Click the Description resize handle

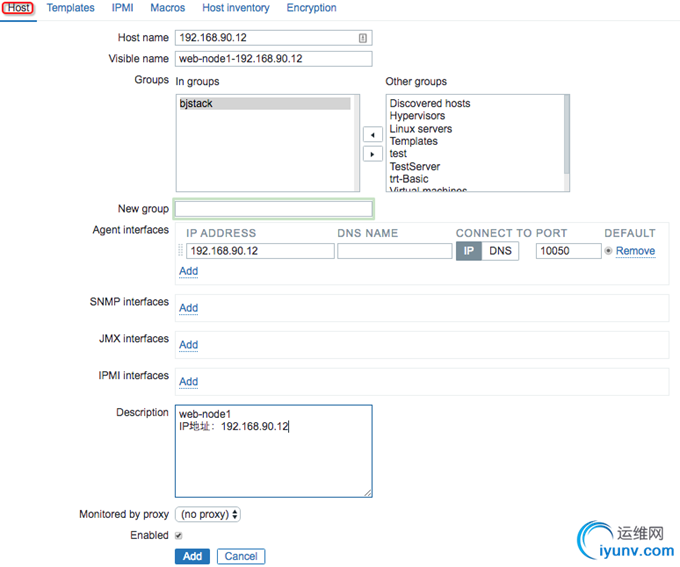pos(368,493)
